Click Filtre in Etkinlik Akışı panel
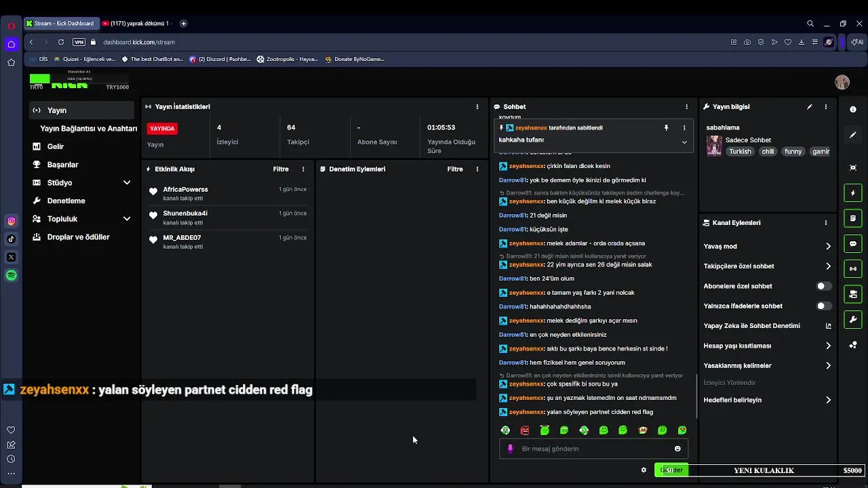The height and width of the screenshot is (488, 868). point(281,169)
